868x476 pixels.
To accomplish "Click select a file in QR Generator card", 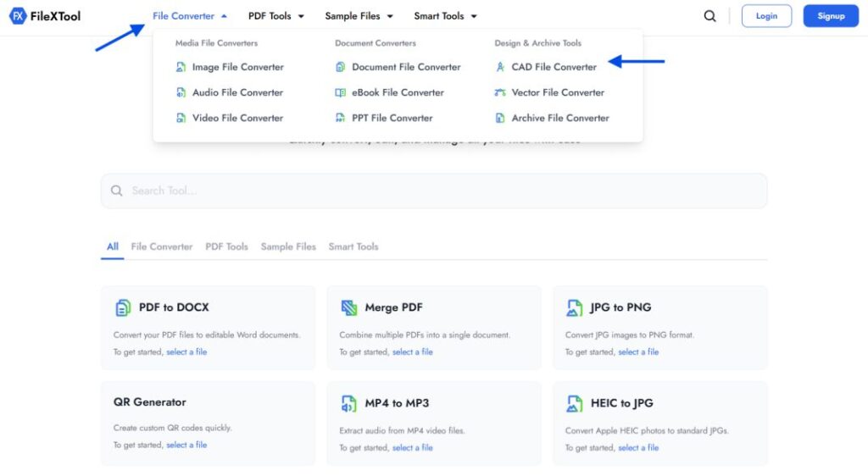I will (186, 445).
